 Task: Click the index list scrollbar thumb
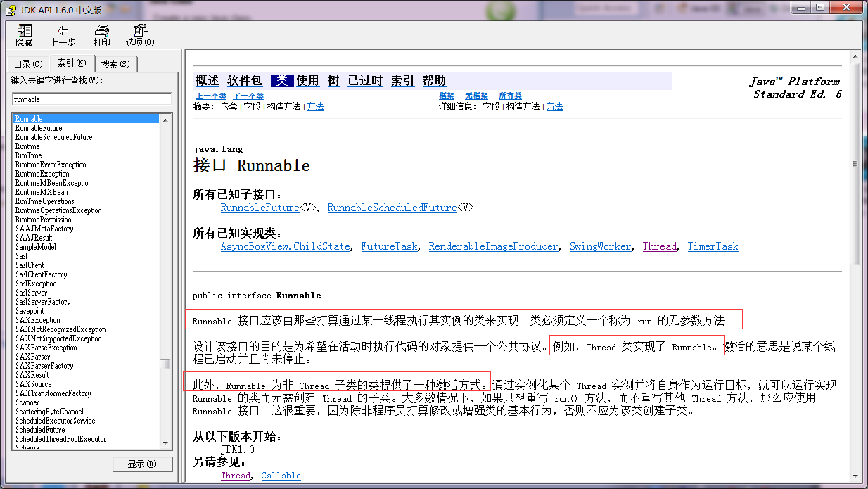click(x=165, y=364)
